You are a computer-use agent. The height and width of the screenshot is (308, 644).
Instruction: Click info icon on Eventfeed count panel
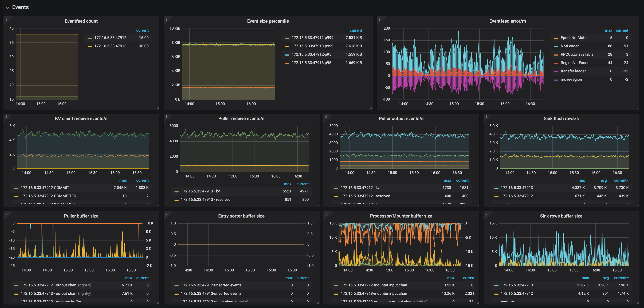6,19
